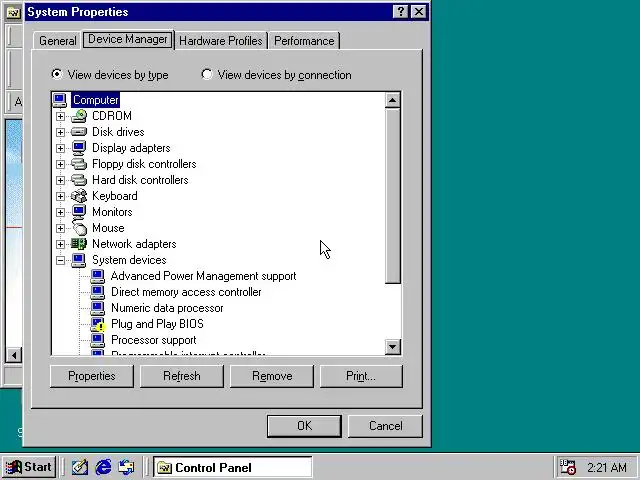Click the Refresh button
Viewport: 640px width, 480px height.
click(x=182, y=376)
